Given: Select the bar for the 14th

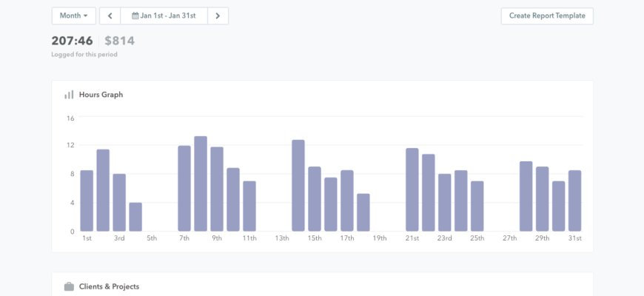Looking at the screenshot, I should [x=298, y=186].
